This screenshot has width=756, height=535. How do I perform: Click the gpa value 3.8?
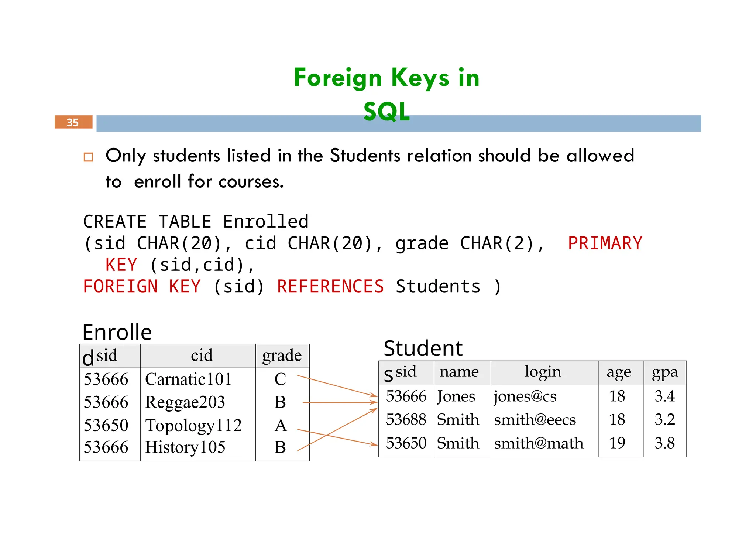click(664, 443)
